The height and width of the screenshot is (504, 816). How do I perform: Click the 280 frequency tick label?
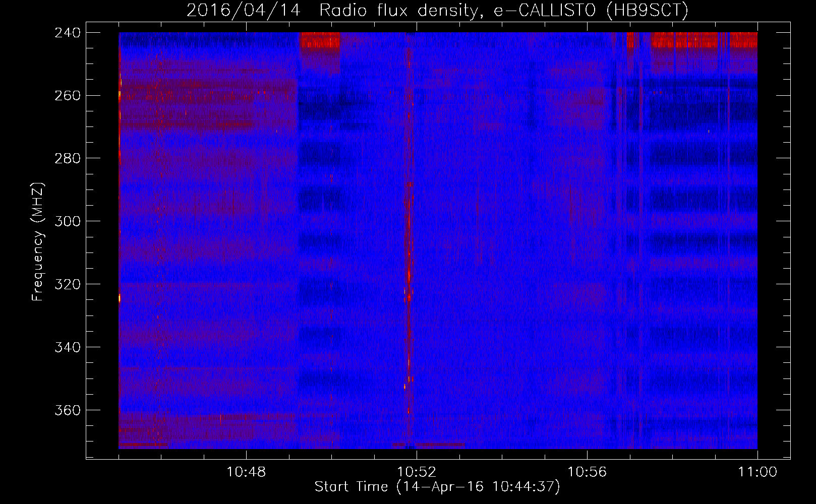pyautogui.click(x=68, y=159)
